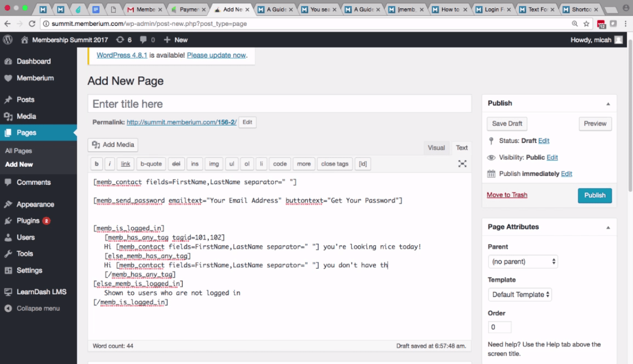Open Settings in the sidebar
Viewport: 633px width, 364px height.
point(29,270)
